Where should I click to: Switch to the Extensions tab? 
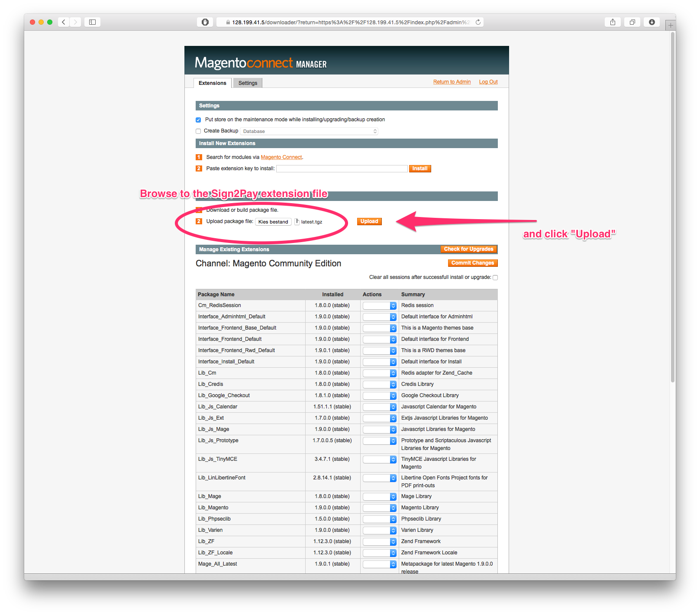tap(212, 83)
